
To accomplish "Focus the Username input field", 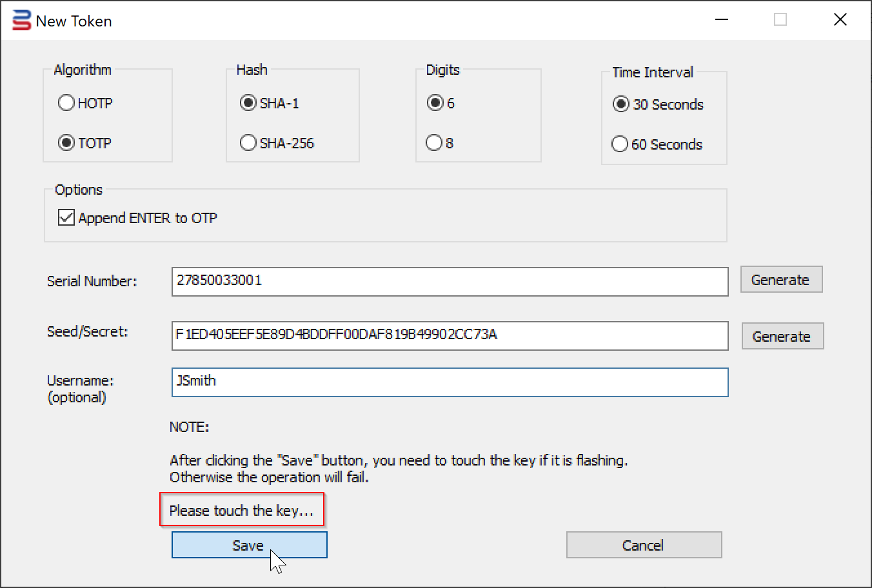I will (450, 382).
